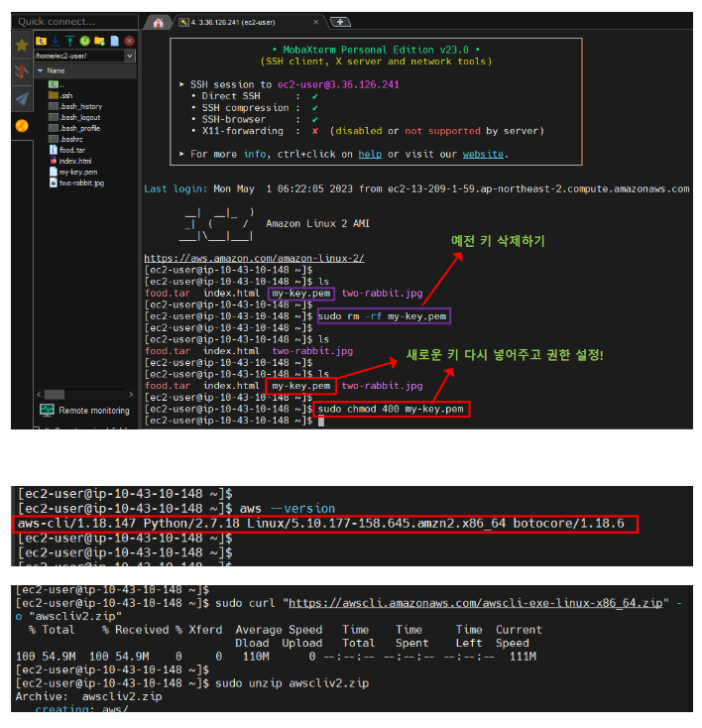Sort files by the Name column header

(x=85, y=70)
